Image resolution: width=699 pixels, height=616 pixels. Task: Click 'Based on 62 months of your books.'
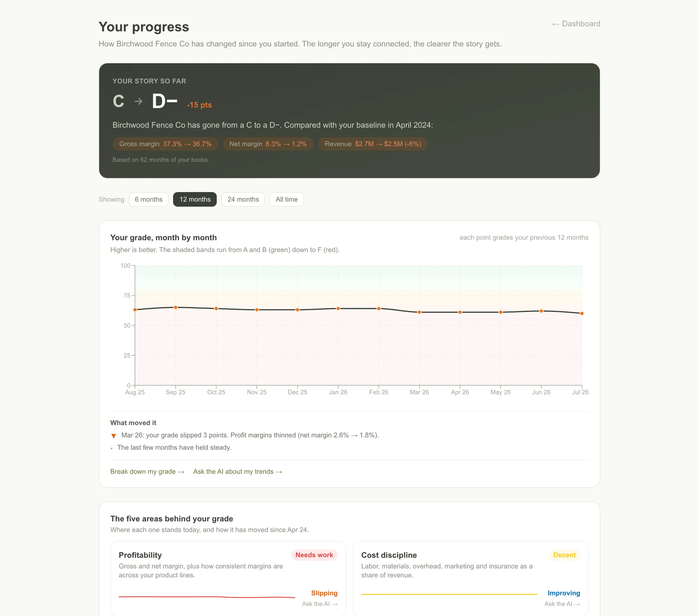(161, 160)
